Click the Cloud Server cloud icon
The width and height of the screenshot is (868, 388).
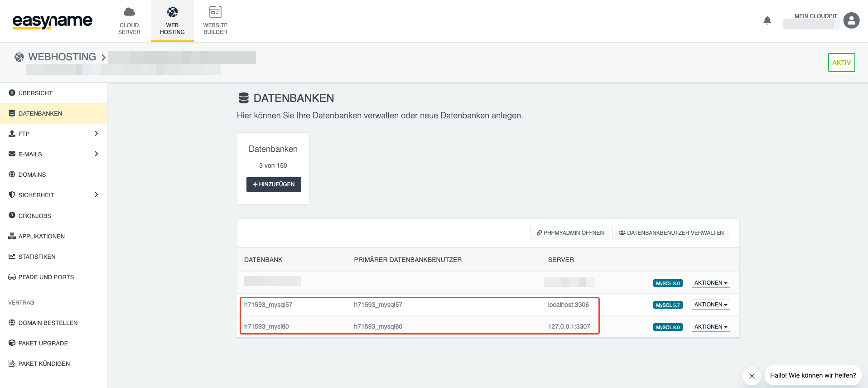click(x=129, y=12)
